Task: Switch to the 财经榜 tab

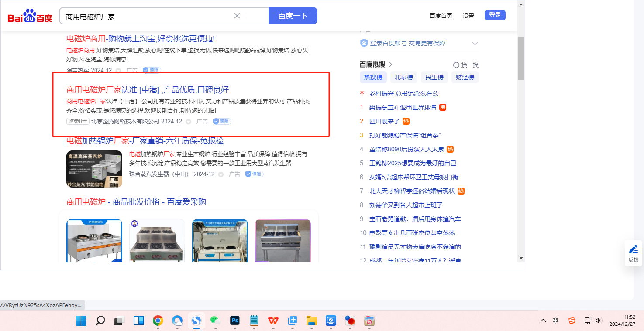Action: [x=465, y=77]
